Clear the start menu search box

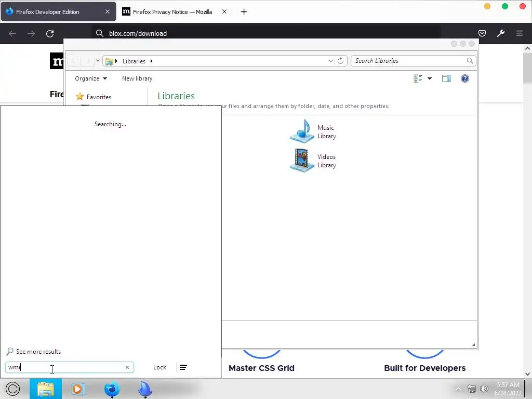pyautogui.click(x=127, y=367)
